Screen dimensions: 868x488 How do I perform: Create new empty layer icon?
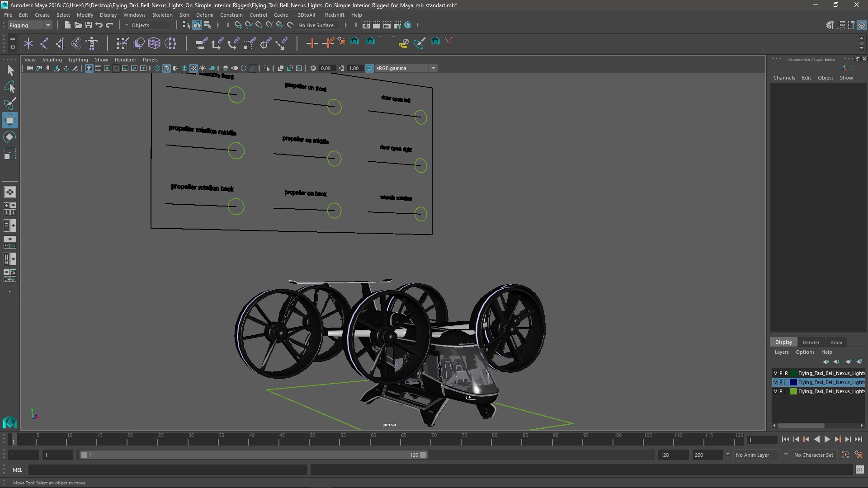pyautogui.click(x=849, y=361)
